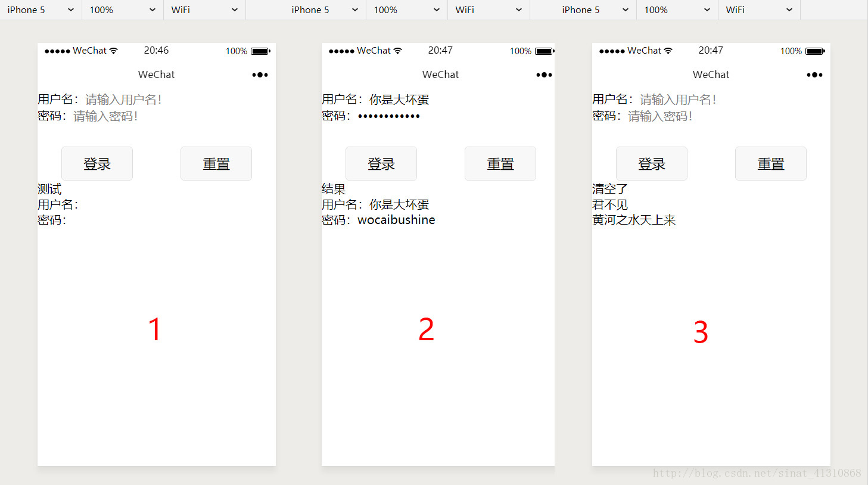
Task: Open the three-dot menu in the second phone screen
Action: (x=544, y=74)
